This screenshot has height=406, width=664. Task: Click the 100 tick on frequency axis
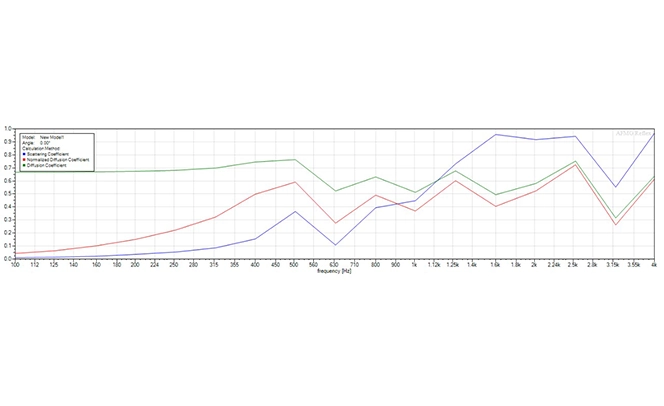(15, 265)
